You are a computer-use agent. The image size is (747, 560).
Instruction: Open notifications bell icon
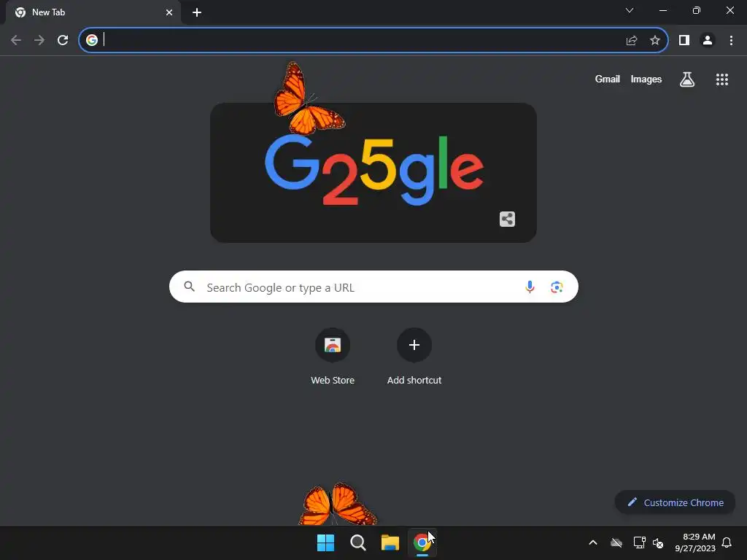pyautogui.click(x=727, y=542)
